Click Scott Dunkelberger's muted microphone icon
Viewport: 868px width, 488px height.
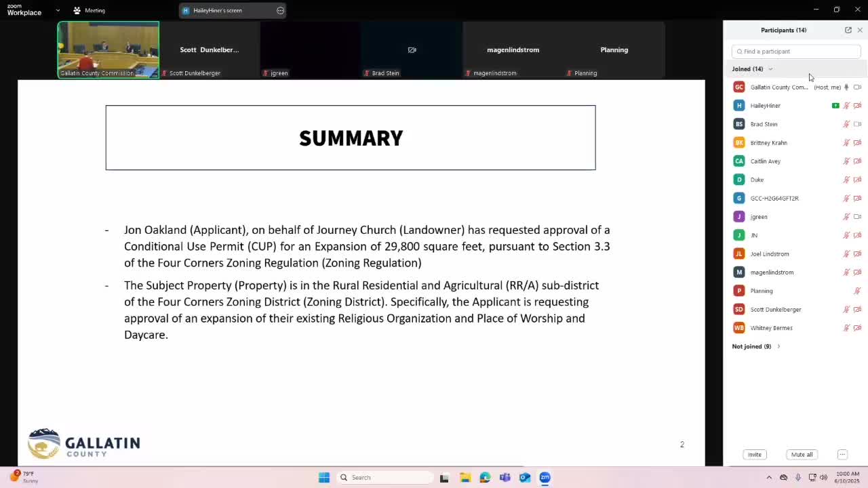846,310
